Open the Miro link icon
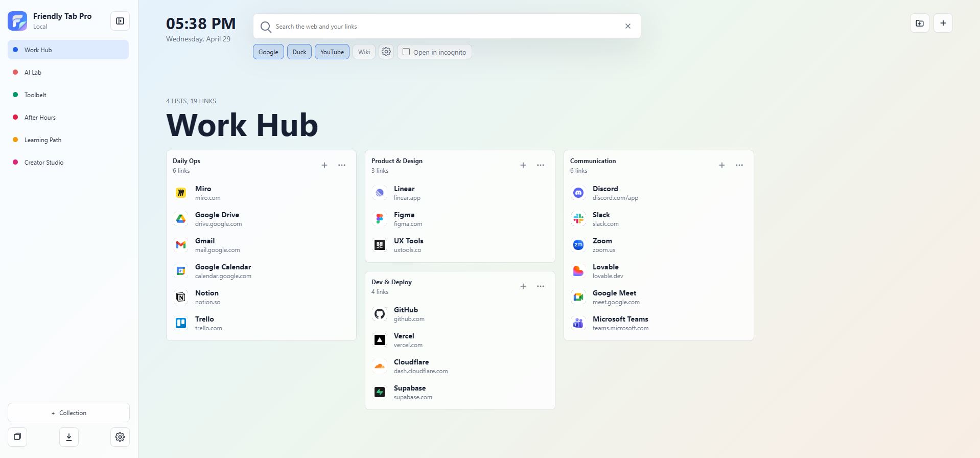980x458 pixels. (181, 193)
